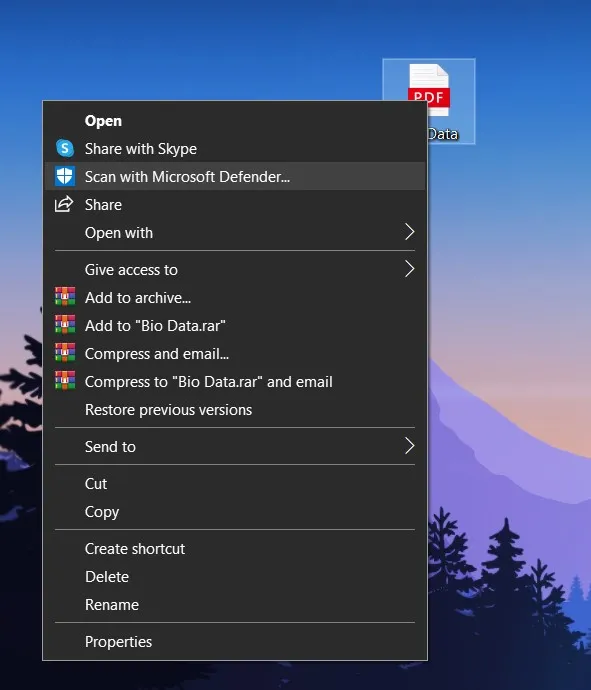The width and height of the screenshot is (591, 690).
Task: Click the Share arrow icon
Action: click(64, 204)
